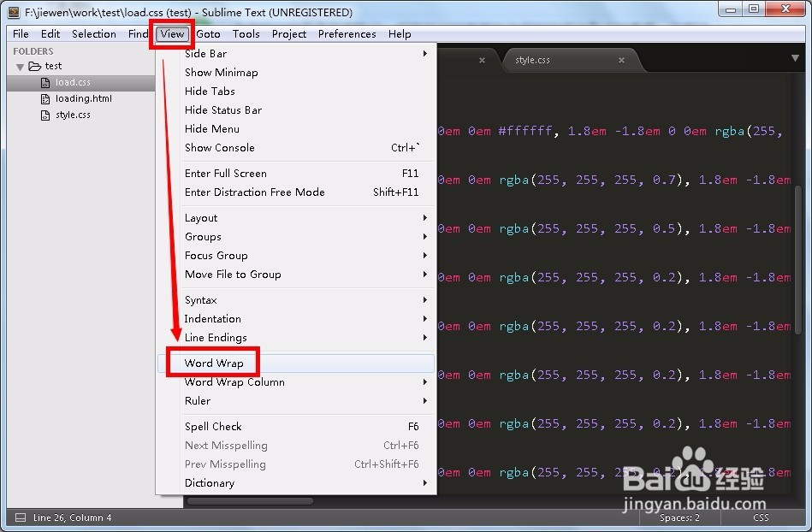Click the status bar panel switcher icon
Screen dimensions: 812x532
21,517
